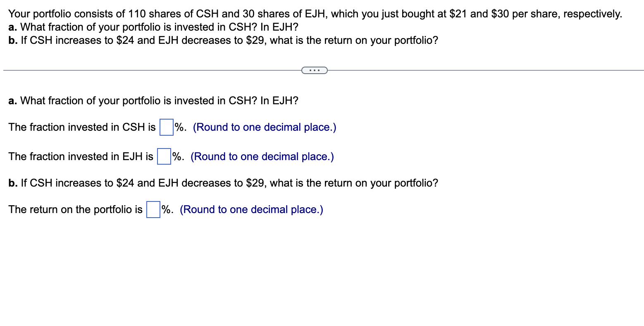644x326 pixels.
Task: Place cursor in the second percentage input
Action: pyautogui.click(x=163, y=156)
